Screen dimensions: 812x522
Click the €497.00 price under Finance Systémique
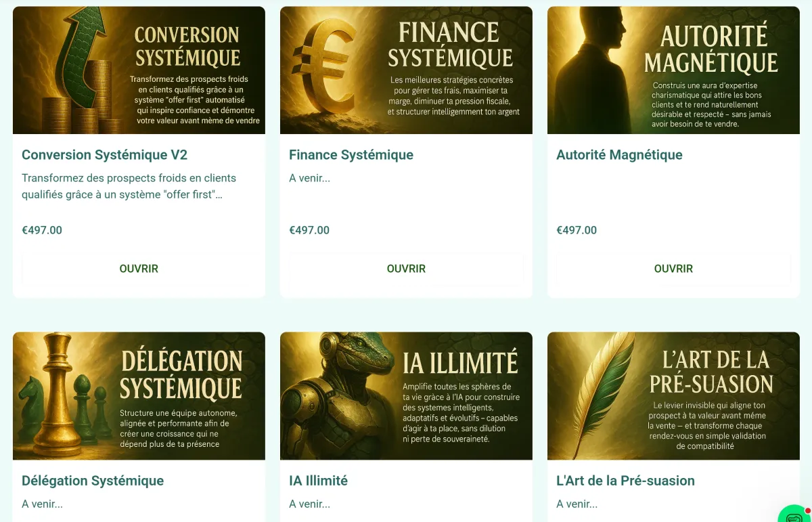click(309, 230)
